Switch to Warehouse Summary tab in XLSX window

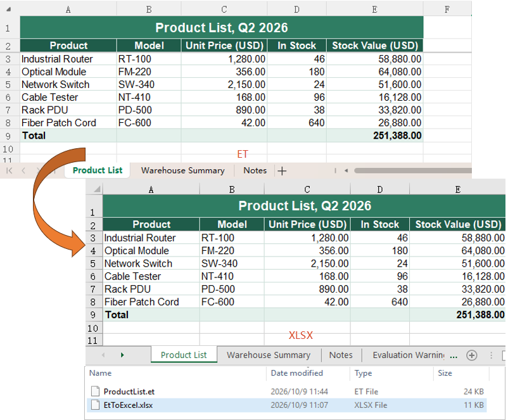click(x=269, y=355)
